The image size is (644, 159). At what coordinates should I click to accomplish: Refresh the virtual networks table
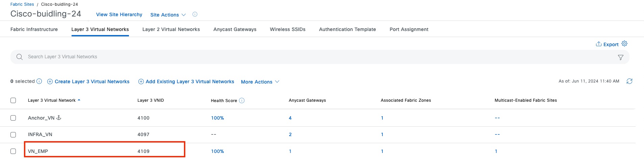(629, 81)
